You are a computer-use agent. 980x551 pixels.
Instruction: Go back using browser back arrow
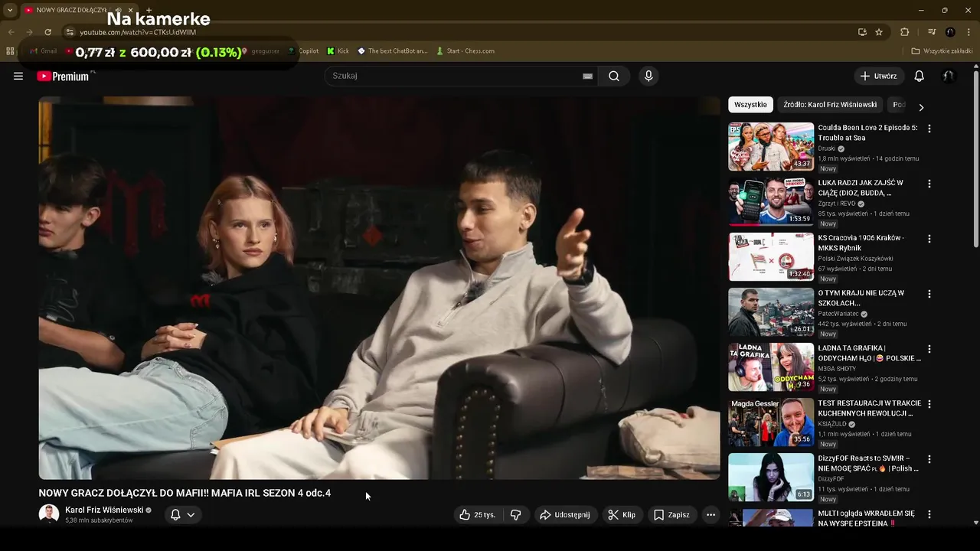click(x=11, y=32)
